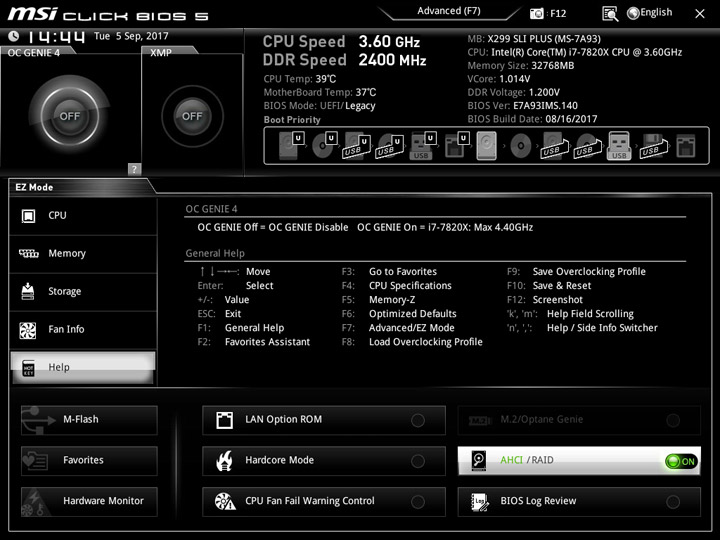The height and width of the screenshot is (540, 720).
Task: Click the EZ Mode tab header
Action: pyautogui.click(x=34, y=187)
